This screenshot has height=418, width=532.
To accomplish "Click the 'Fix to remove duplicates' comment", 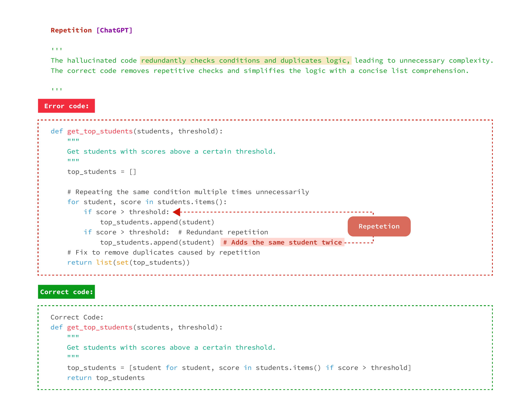I will [x=164, y=252].
